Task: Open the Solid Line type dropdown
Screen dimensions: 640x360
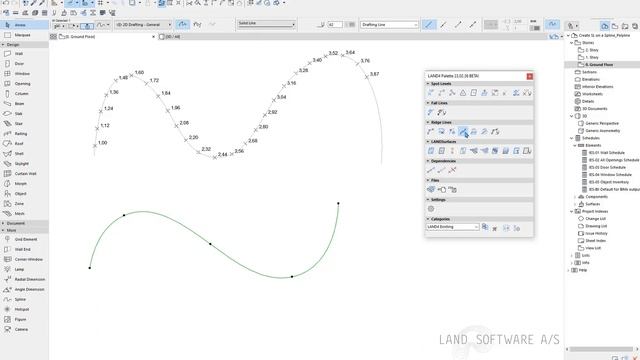Action: tap(267, 24)
